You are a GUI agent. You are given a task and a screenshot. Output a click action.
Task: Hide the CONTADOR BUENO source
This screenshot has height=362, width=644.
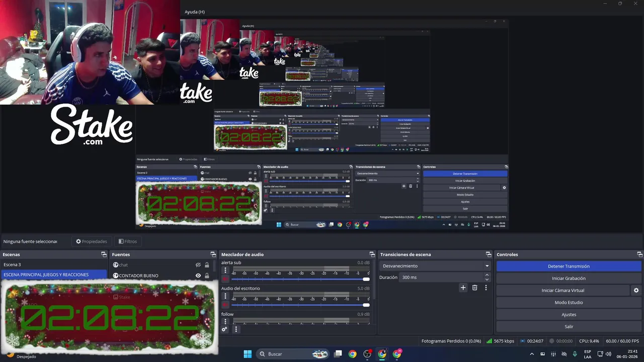coord(198,276)
